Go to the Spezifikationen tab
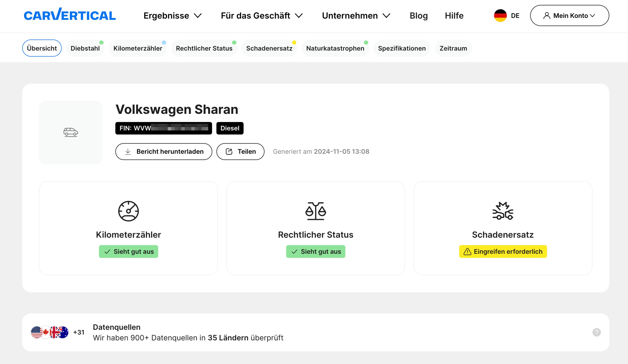This screenshot has height=364, width=628. (402, 48)
